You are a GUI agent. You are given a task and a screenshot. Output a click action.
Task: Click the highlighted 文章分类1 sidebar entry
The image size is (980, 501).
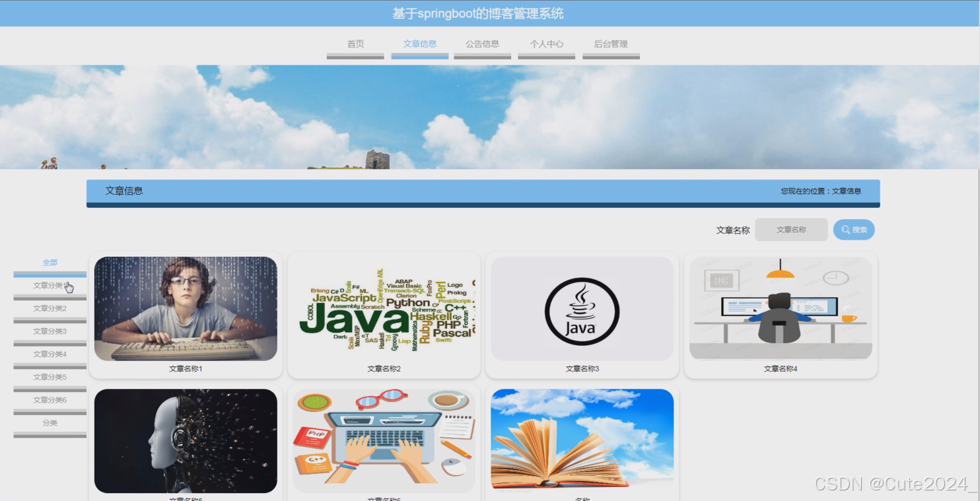coord(49,285)
